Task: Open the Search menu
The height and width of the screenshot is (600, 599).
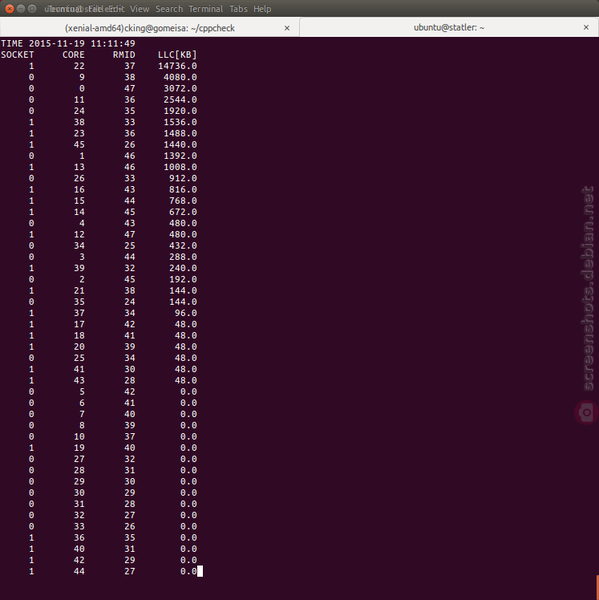Action: tap(169, 9)
